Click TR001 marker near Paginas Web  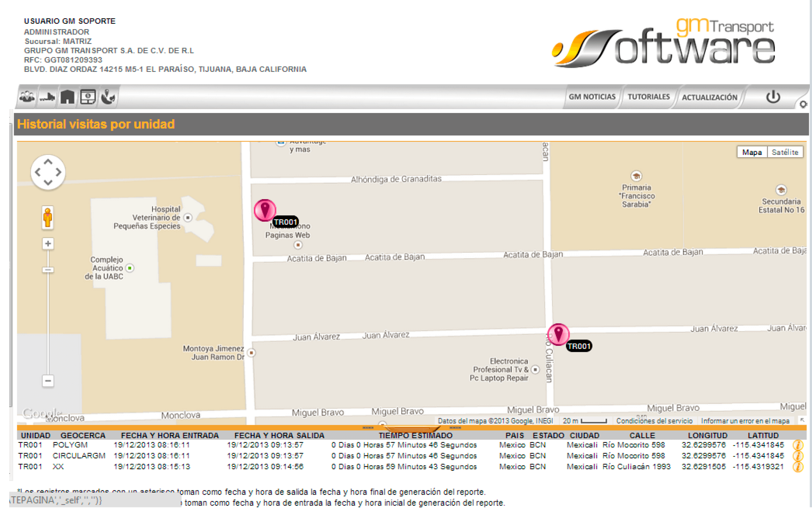tap(265, 210)
